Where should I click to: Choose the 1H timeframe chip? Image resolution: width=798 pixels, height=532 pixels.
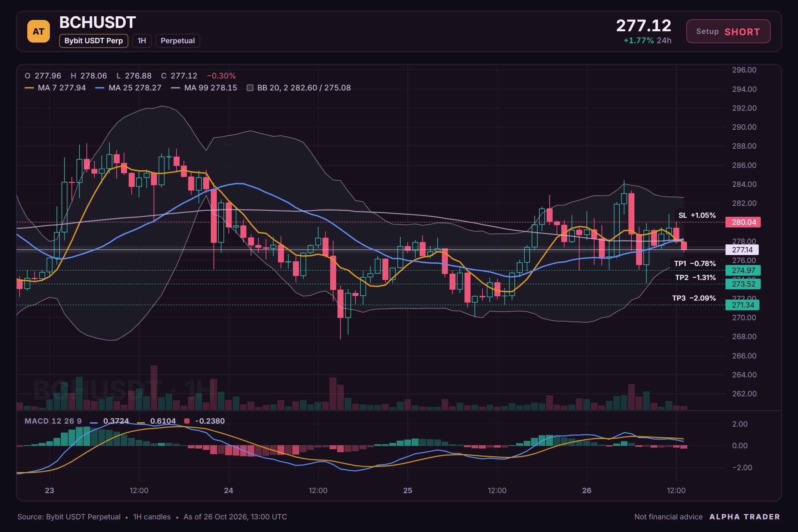(142, 41)
